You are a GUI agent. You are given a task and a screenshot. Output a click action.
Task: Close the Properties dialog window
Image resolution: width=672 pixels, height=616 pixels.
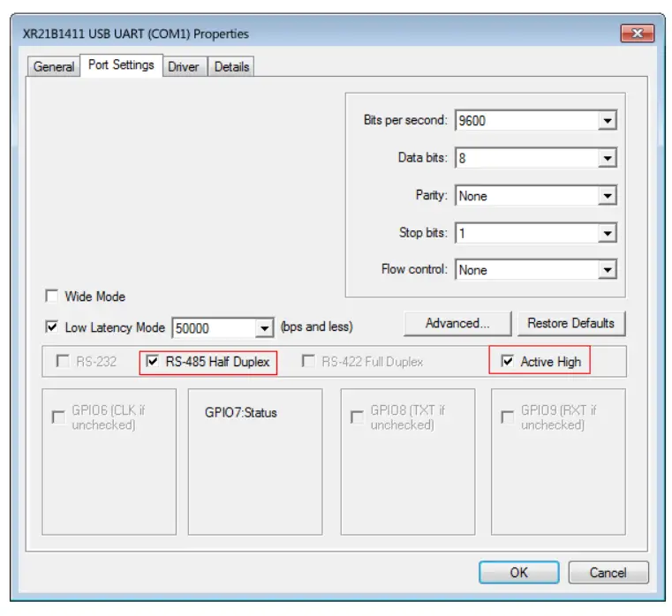pyautogui.click(x=638, y=34)
